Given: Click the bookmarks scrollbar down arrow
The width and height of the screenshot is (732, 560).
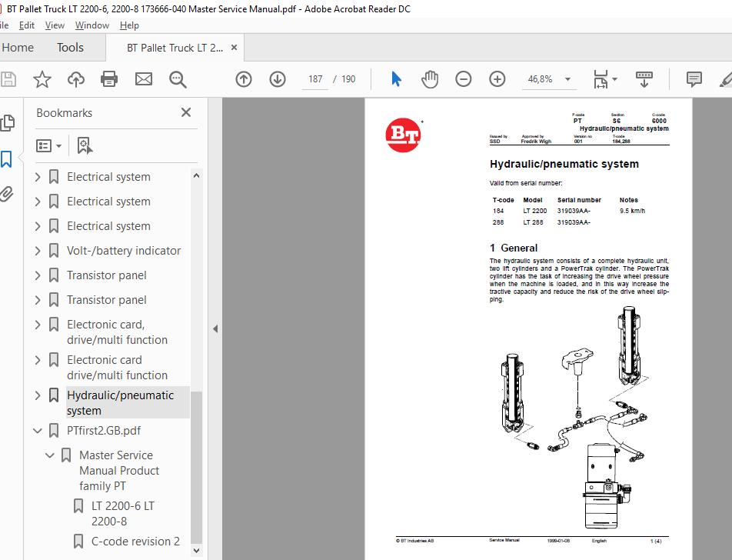Looking at the screenshot, I should pyautogui.click(x=197, y=551).
